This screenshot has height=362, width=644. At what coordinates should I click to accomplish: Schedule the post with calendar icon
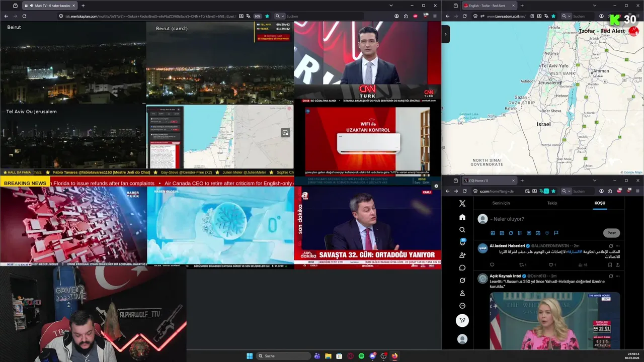coord(538,233)
